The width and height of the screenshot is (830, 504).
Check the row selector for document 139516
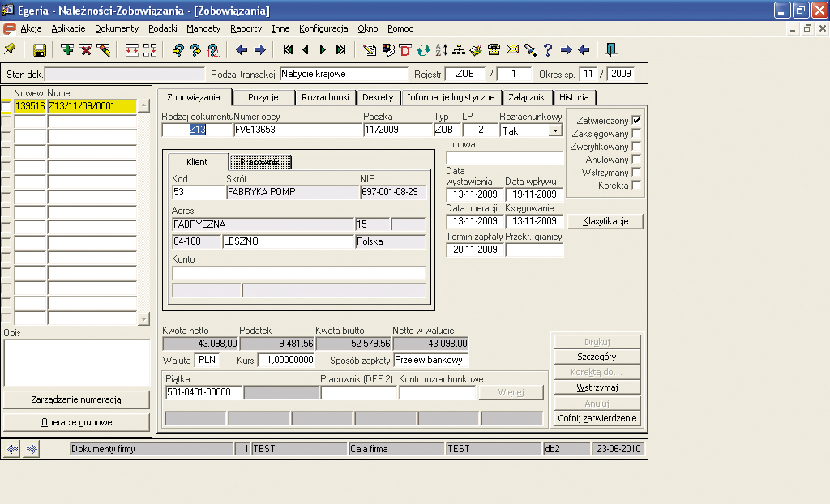pyautogui.click(x=6, y=106)
